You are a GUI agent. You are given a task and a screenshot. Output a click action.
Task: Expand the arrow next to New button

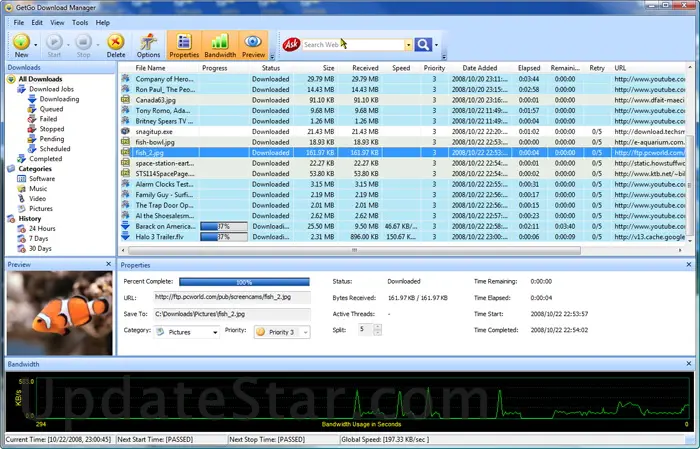click(37, 45)
